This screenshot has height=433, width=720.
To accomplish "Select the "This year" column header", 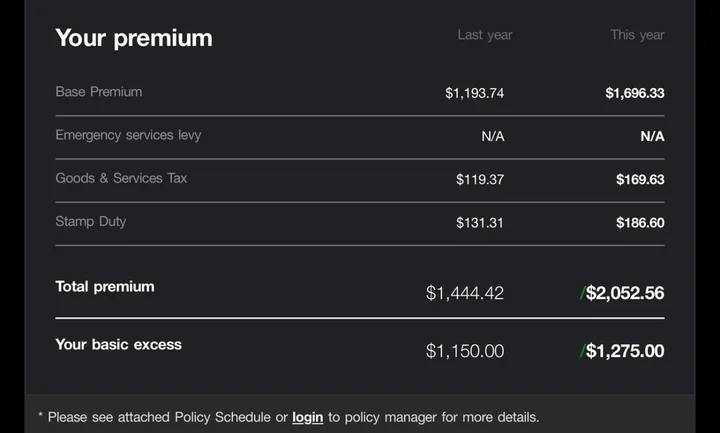I will 637,35.
